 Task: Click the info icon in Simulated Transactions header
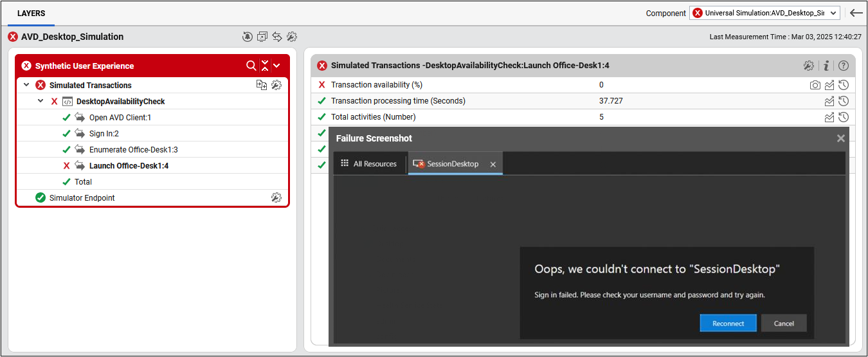point(826,66)
